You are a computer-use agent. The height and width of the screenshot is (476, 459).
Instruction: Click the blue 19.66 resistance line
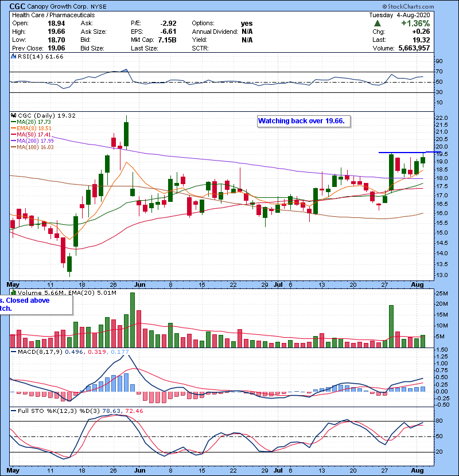[x=410, y=152]
